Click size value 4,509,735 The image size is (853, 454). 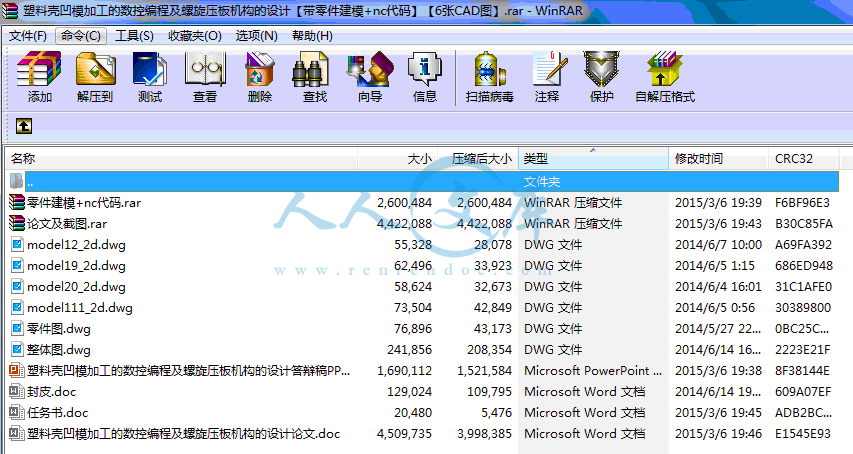pyautogui.click(x=404, y=434)
